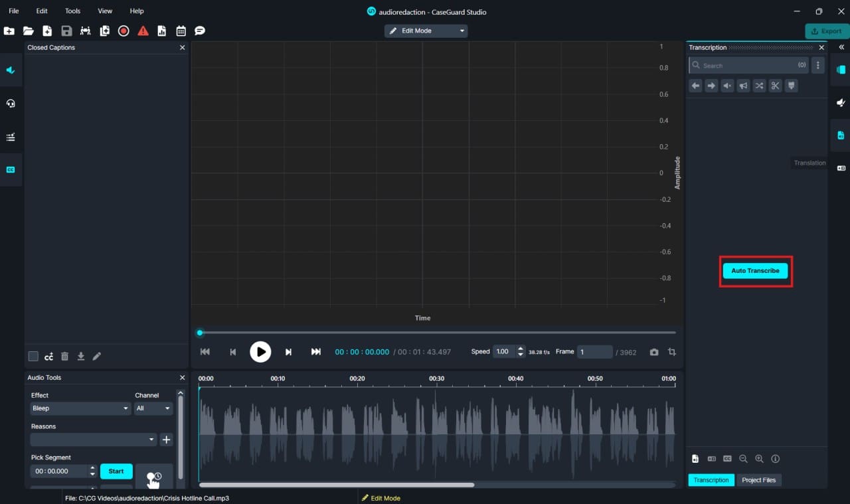The width and height of the screenshot is (850, 504).
Task: Open the Channel dropdown set to All
Action: tap(153, 408)
